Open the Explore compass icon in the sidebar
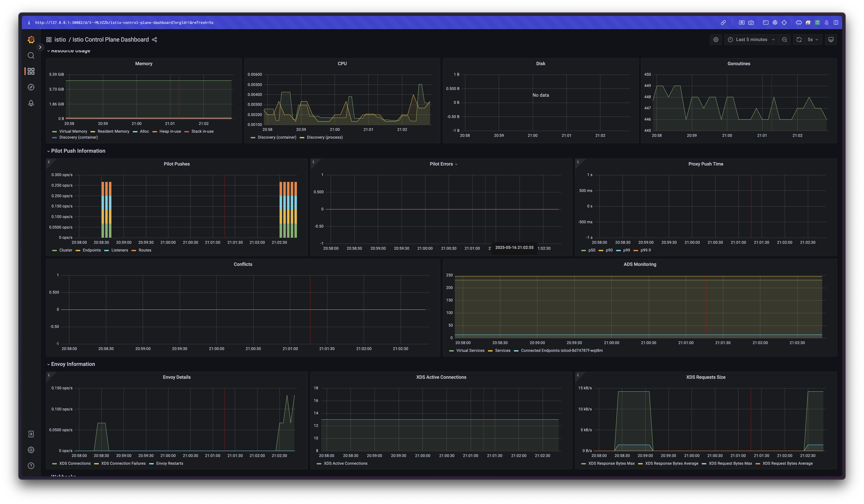The image size is (864, 504). (x=31, y=87)
